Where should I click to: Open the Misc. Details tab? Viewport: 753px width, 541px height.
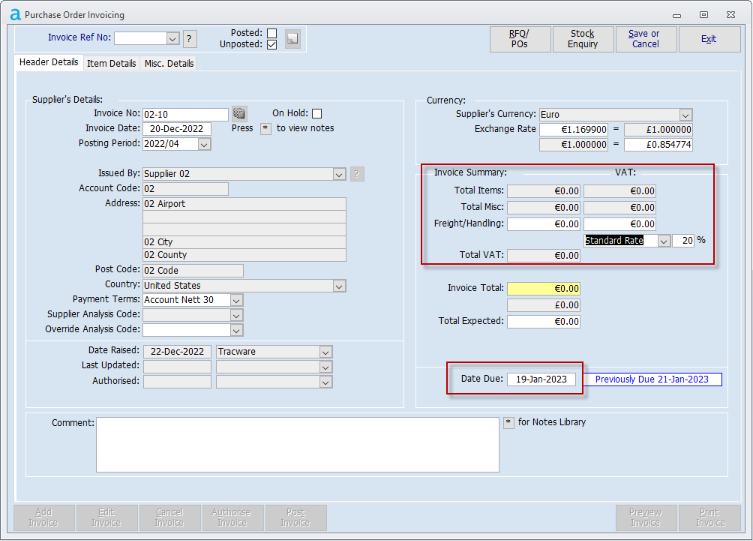tap(169, 63)
